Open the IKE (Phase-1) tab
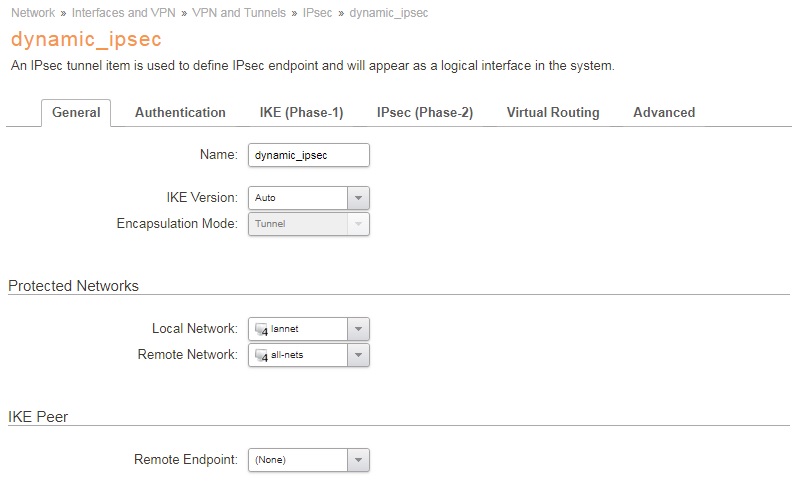This screenshot has height=495, width=800. (301, 113)
